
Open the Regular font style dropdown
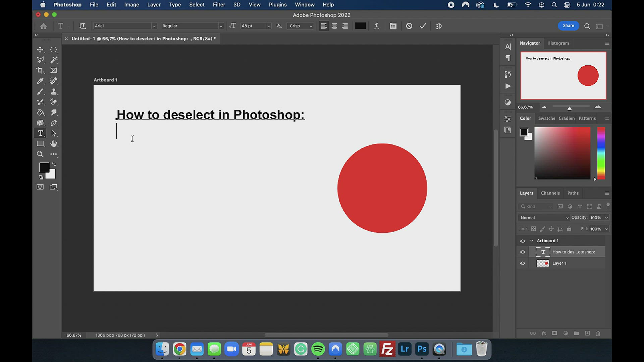(x=221, y=26)
